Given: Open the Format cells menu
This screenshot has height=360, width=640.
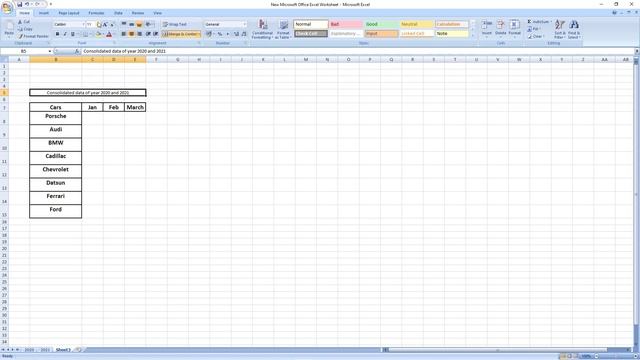Looking at the screenshot, I should coord(514,29).
